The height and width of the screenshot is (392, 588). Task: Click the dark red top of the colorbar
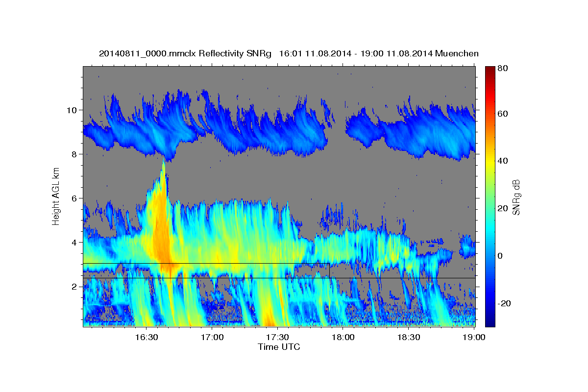[490, 71]
